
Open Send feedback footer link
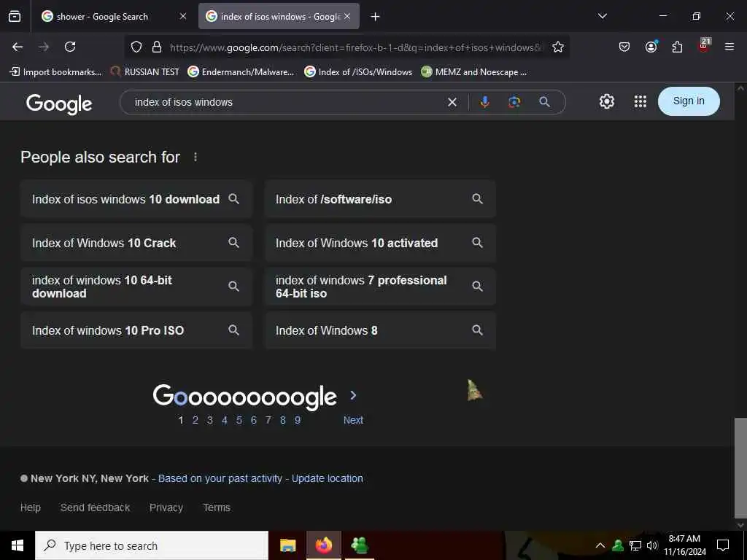pos(96,507)
